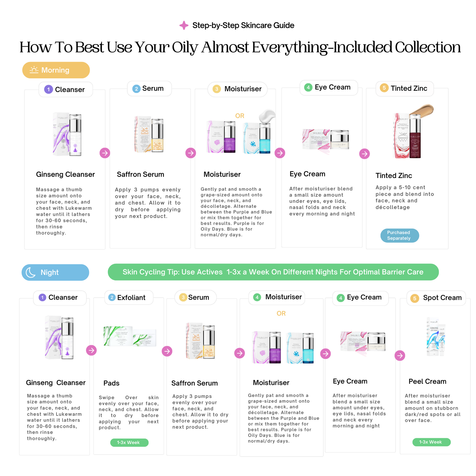Click the number 2 badge next to Exfoliant
Image resolution: width=476 pixels, height=476 pixels.
pos(112,297)
